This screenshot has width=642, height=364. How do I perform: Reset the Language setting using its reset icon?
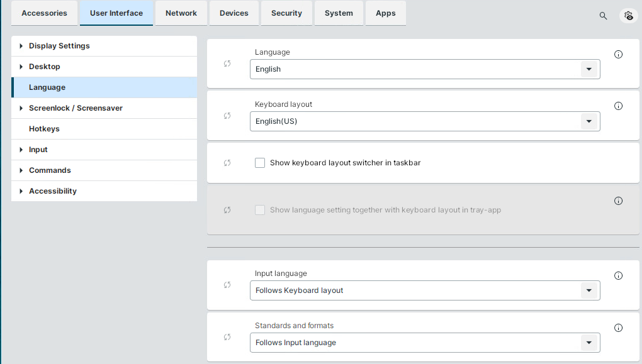coord(227,63)
